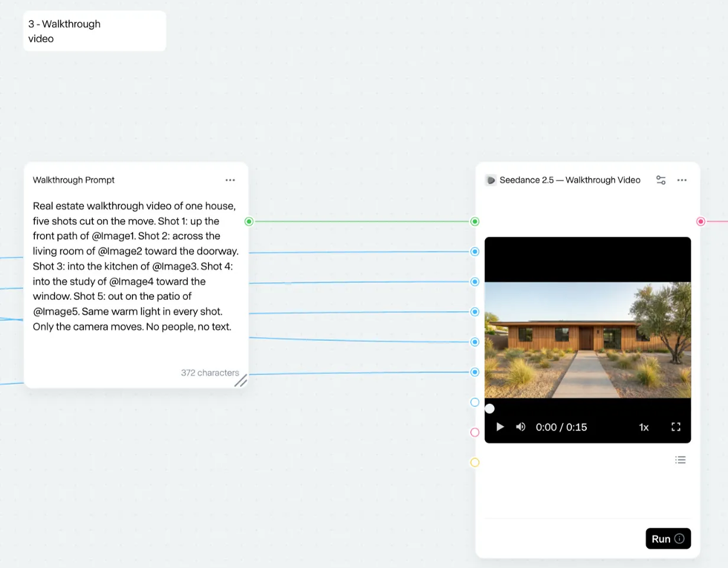Mute the video volume speaker icon

[x=521, y=427]
